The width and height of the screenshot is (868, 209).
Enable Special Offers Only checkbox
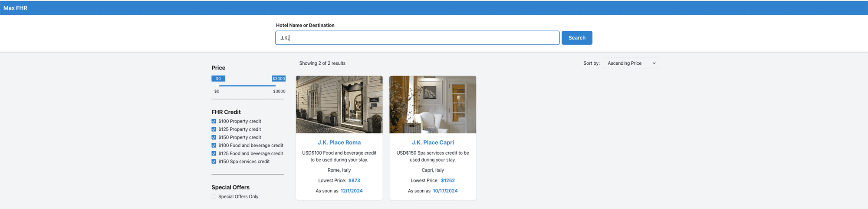pos(214,197)
